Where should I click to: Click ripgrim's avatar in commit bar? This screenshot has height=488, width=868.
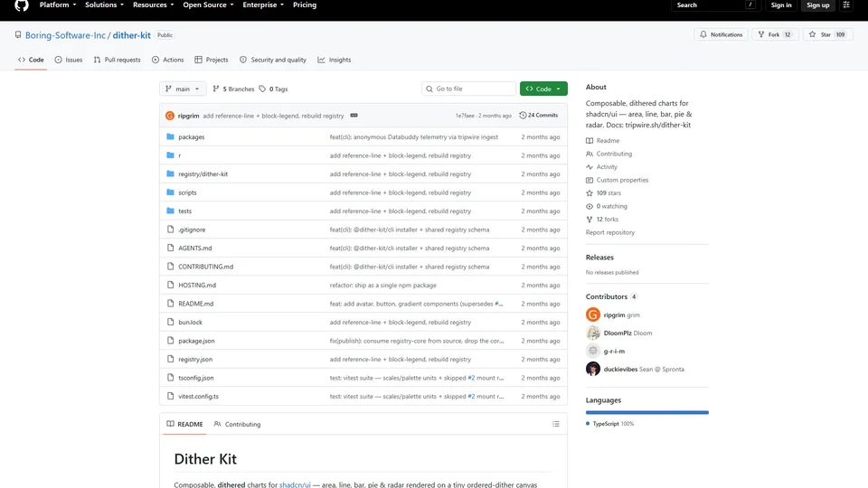[x=170, y=116]
